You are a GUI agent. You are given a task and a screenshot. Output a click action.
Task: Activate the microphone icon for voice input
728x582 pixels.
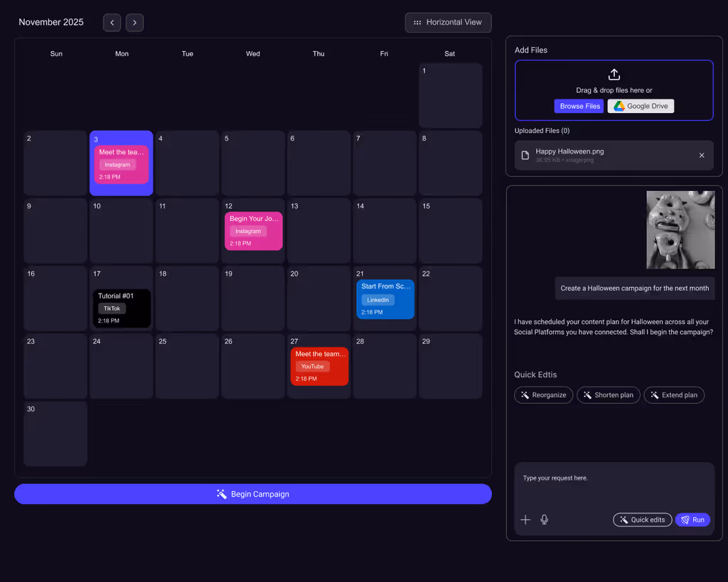[x=544, y=519]
